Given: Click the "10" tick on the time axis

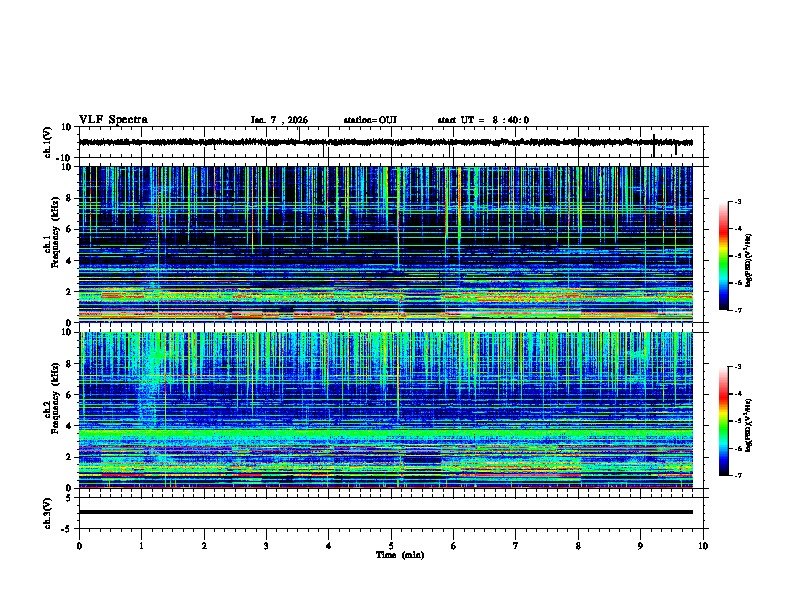Looking at the screenshot, I should [x=703, y=546].
